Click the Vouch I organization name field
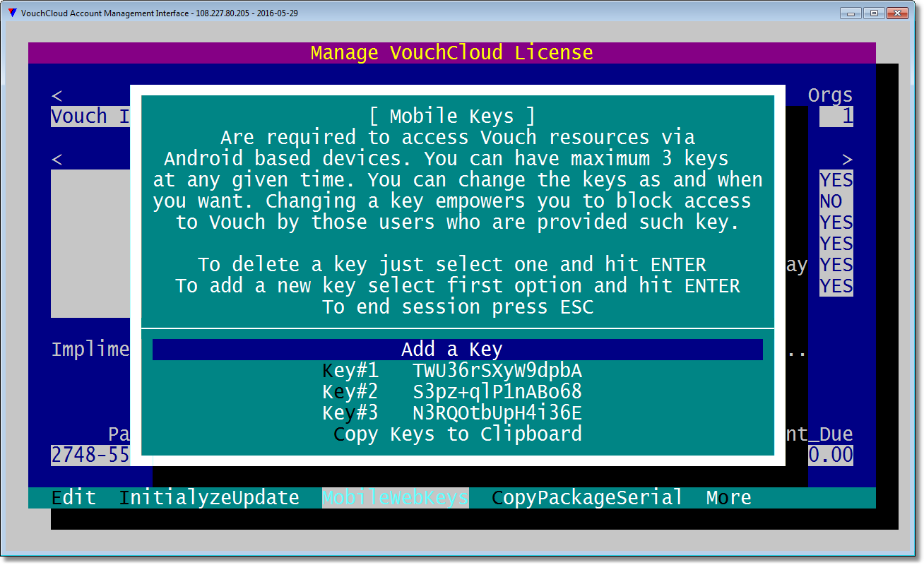The image size is (924, 565). [x=90, y=117]
